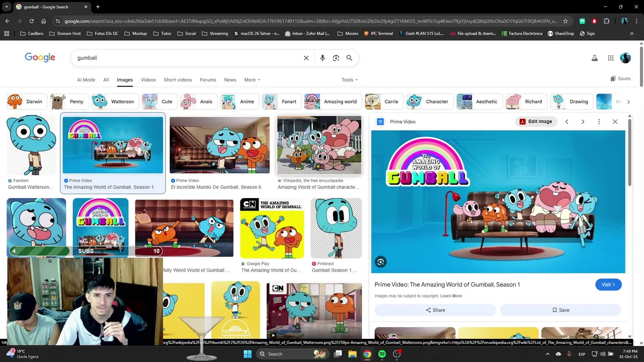Open the Movies bookmarks folder
The image size is (644, 362).
point(348,34)
